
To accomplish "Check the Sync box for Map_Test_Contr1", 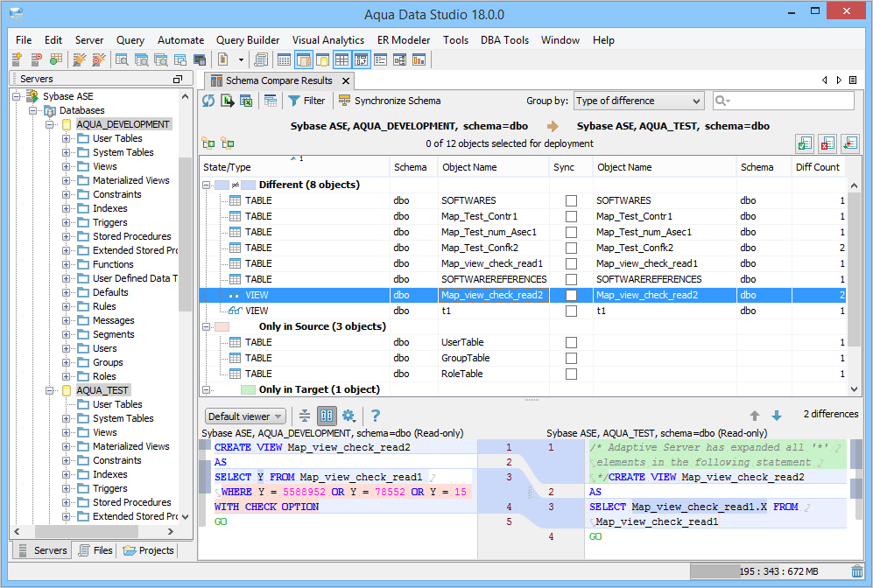I will tap(571, 216).
